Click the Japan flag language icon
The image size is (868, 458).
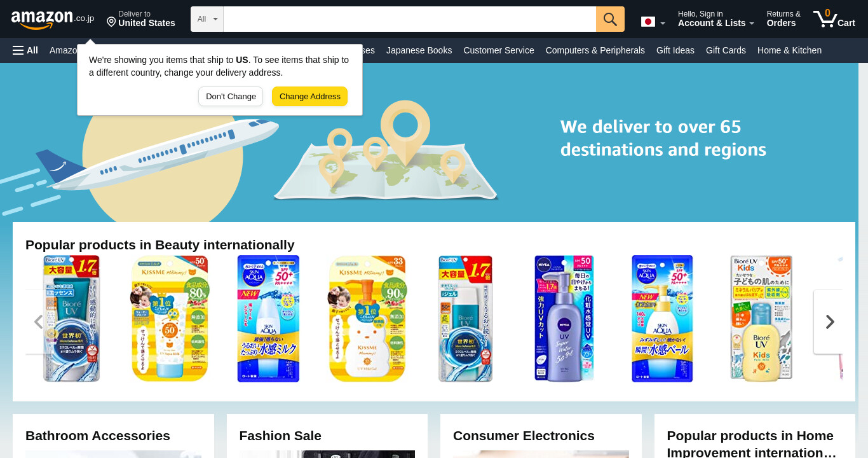(648, 22)
